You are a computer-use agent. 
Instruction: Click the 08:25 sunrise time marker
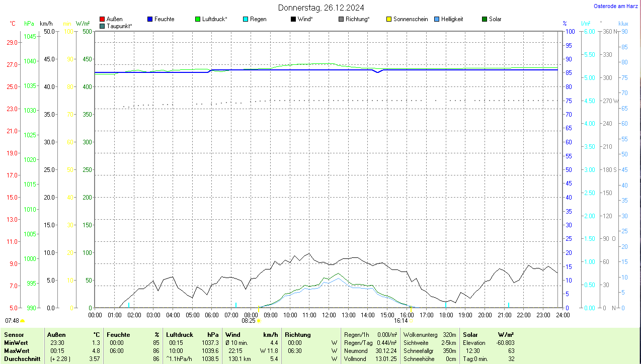[249, 320]
